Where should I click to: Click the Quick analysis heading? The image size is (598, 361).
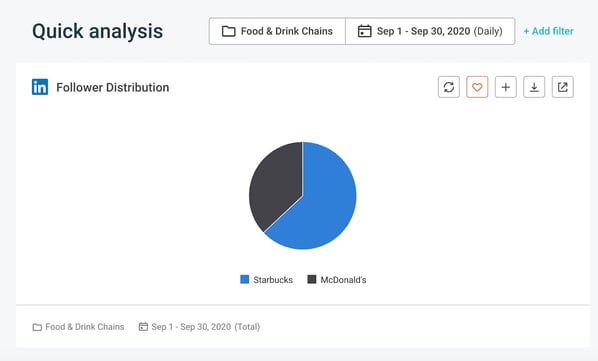(x=98, y=31)
